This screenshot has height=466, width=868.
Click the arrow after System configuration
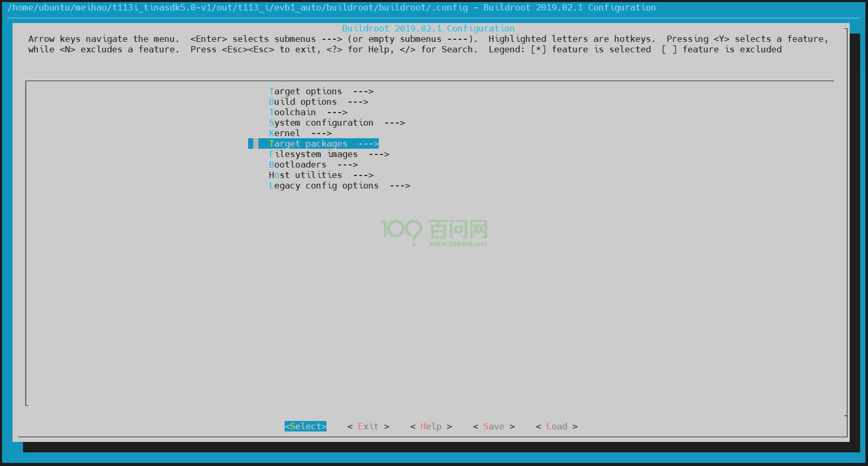[394, 123]
